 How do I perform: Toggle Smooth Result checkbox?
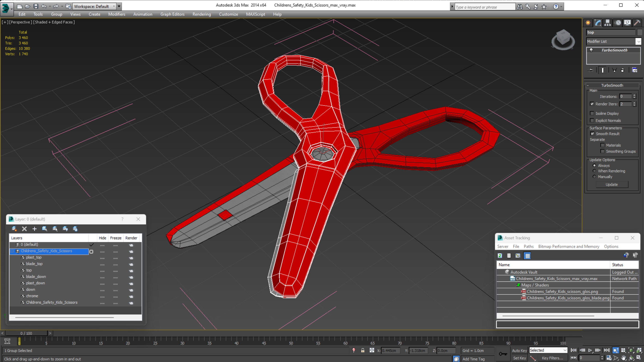pyautogui.click(x=592, y=133)
